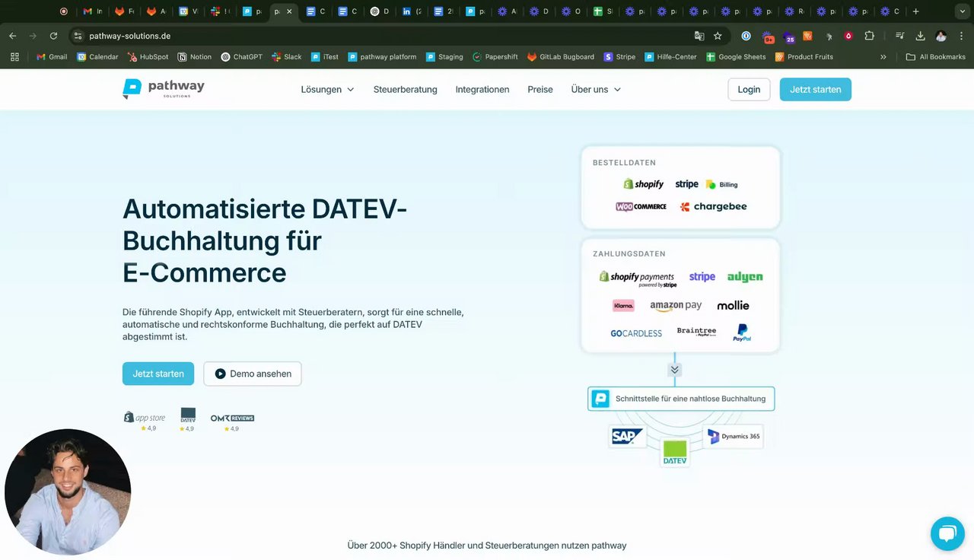Image resolution: width=974 pixels, height=560 pixels.
Task: Click the green DATEV logo in the diagram
Action: (675, 452)
